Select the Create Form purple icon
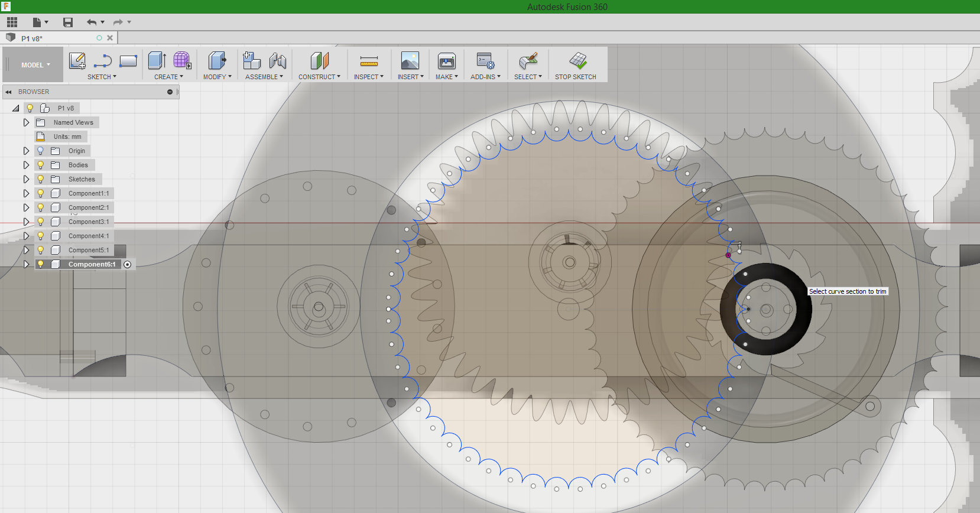Image resolution: width=980 pixels, height=513 pixels. (182, 60)
